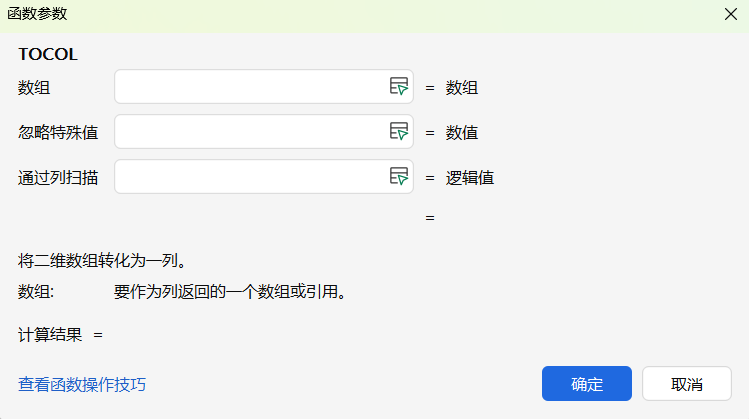Focus the 忽略特殊值 input field
Screen dimensions: 749x419
tap(250, 132)
